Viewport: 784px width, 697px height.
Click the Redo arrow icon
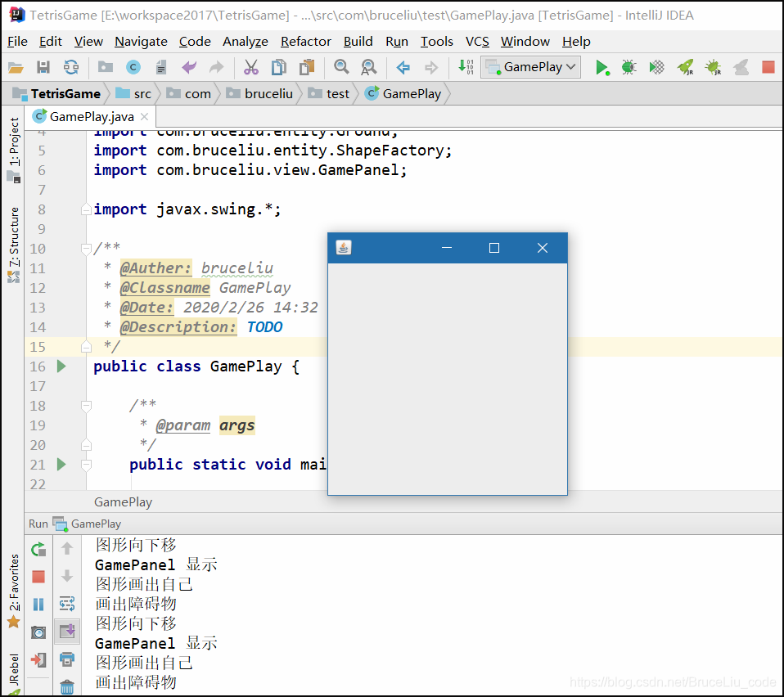coord(216,67)
